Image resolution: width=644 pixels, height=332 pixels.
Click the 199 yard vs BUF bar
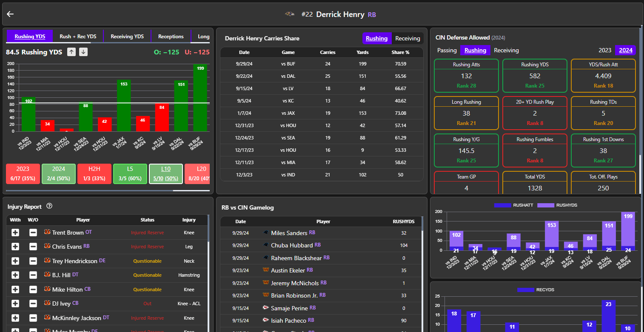200,98
